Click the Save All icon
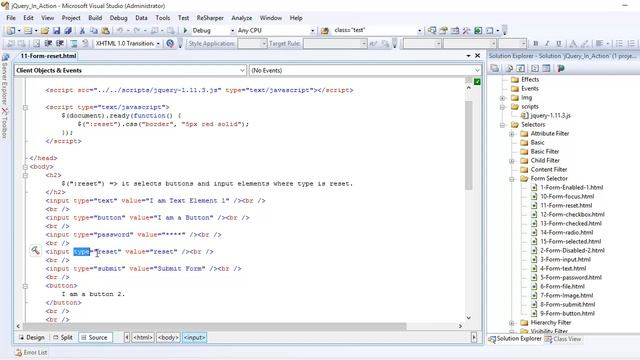 pyautogui.click(x=68, y=31)
